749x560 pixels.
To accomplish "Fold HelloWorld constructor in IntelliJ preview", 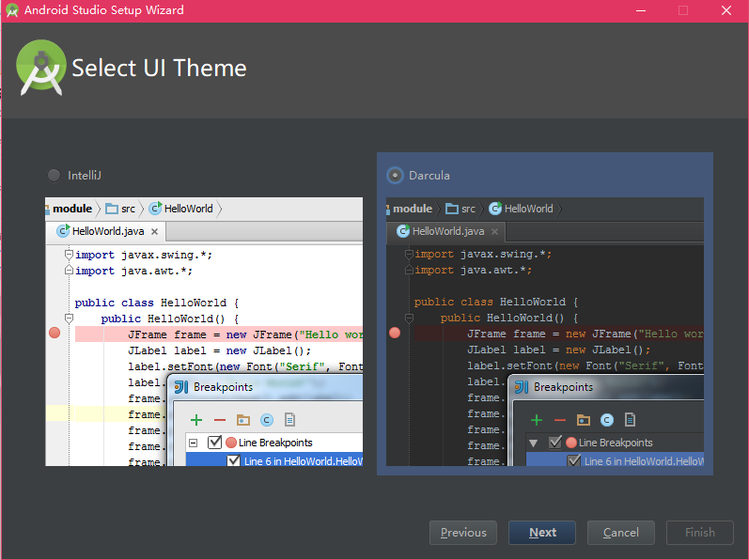I will [69, 318].
